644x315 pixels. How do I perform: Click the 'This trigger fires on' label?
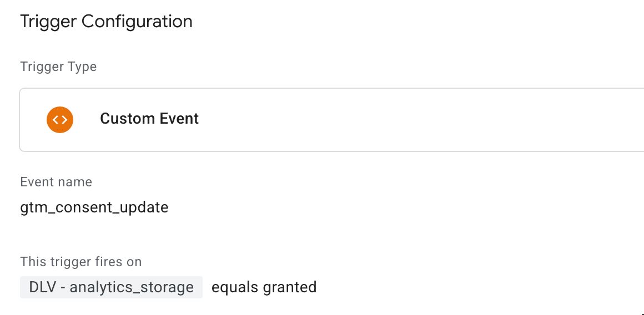81,262
